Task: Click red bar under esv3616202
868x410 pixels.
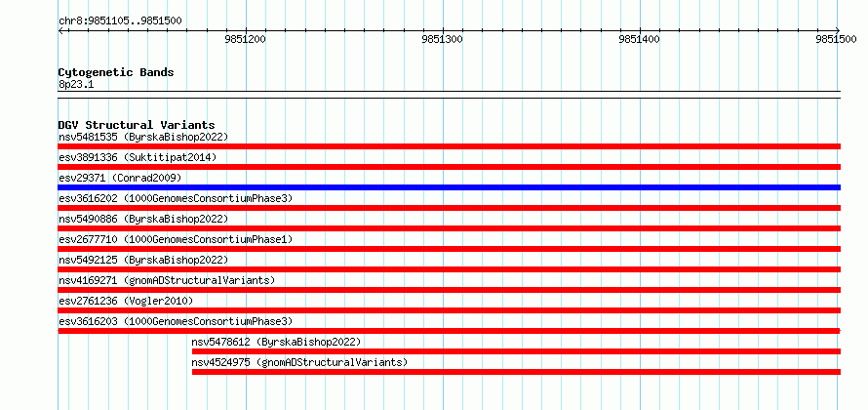Action: click(449, 208)
